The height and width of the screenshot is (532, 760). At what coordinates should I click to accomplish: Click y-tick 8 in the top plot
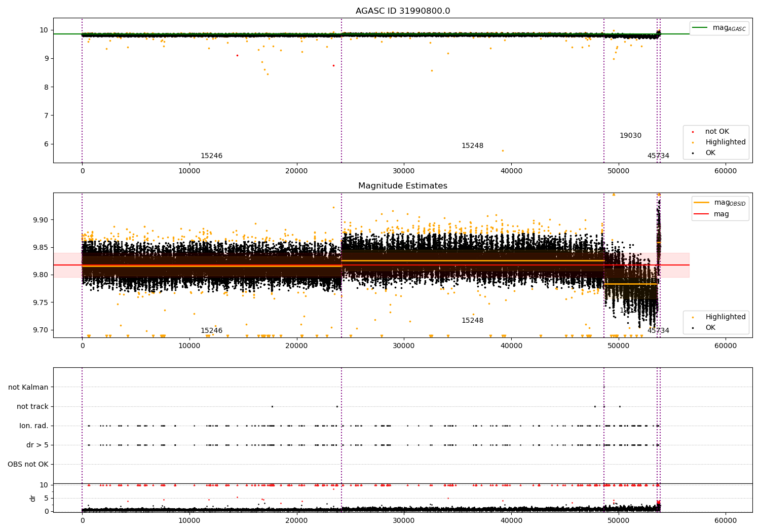pos(46,87)
